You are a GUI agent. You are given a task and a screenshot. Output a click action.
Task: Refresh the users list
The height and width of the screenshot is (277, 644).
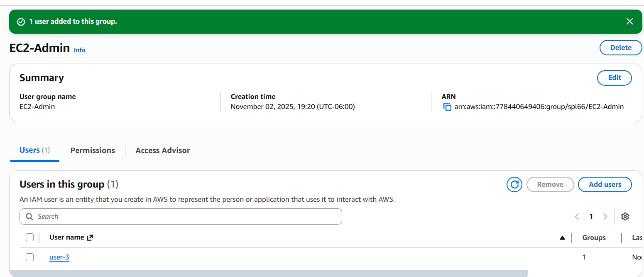514,184
